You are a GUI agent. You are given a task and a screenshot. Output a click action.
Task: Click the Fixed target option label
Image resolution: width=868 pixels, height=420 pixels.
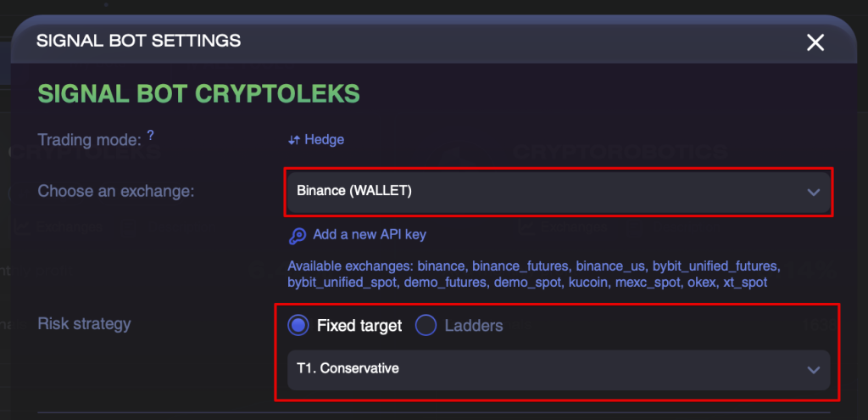pyautogui.click(x=359, y=326)
